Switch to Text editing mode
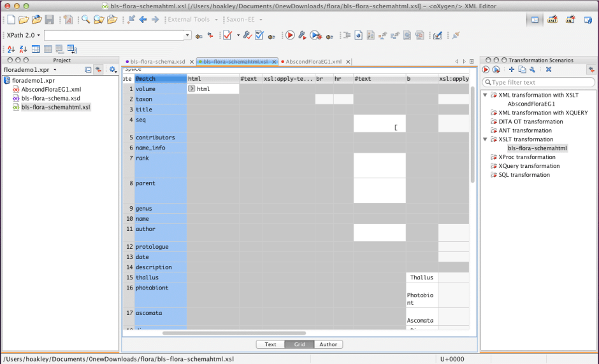 click(x=270, y=344)
